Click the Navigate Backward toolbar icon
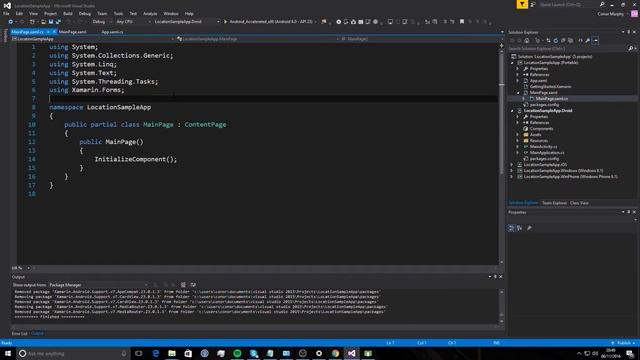Image resolution: width=640 pixels, height=360 pixels. 11,22
